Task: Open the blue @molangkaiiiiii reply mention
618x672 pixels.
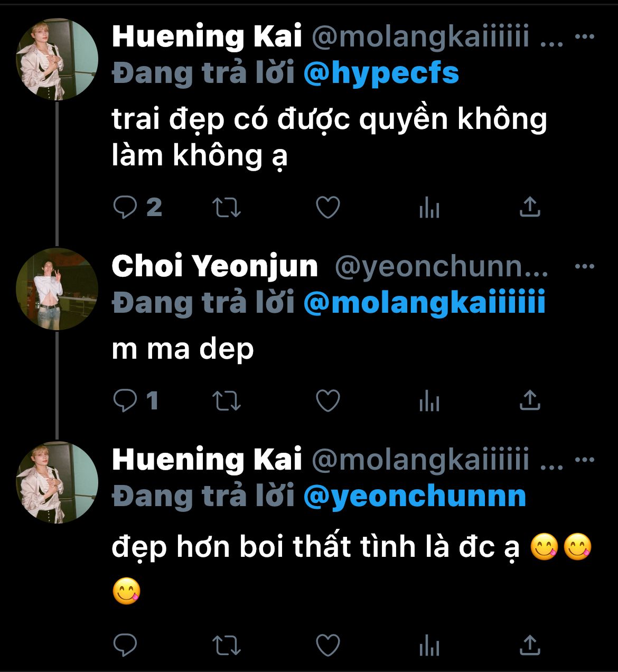Action: pos(425,304)
